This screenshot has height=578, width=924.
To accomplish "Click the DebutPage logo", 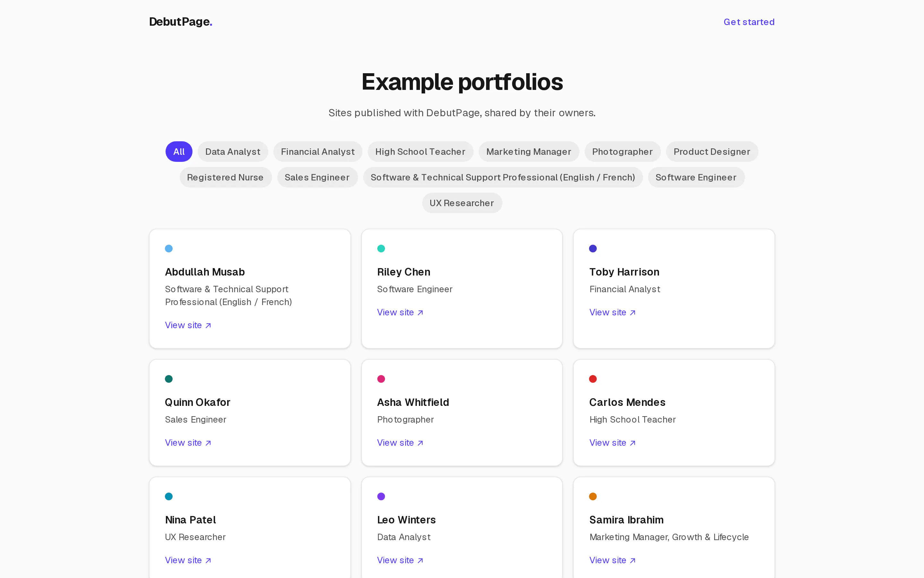I will (181, 22).
